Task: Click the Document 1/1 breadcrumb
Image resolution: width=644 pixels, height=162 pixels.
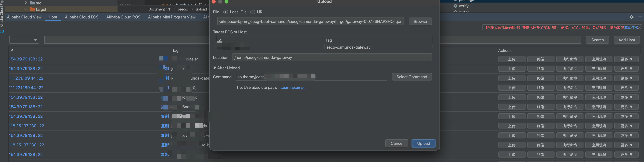Action: (159, 9)
